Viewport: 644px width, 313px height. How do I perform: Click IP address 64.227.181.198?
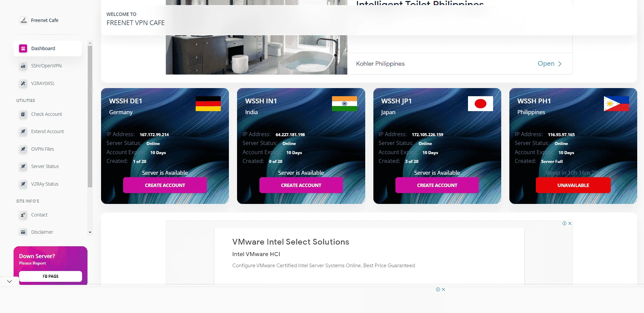(x=290, y=134)
